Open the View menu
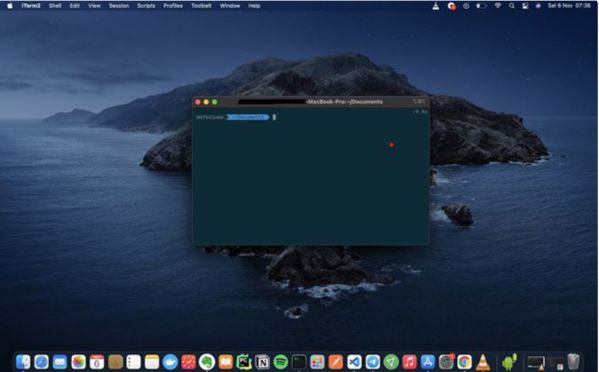Screen dimensions: 599x372 point(94,6)
